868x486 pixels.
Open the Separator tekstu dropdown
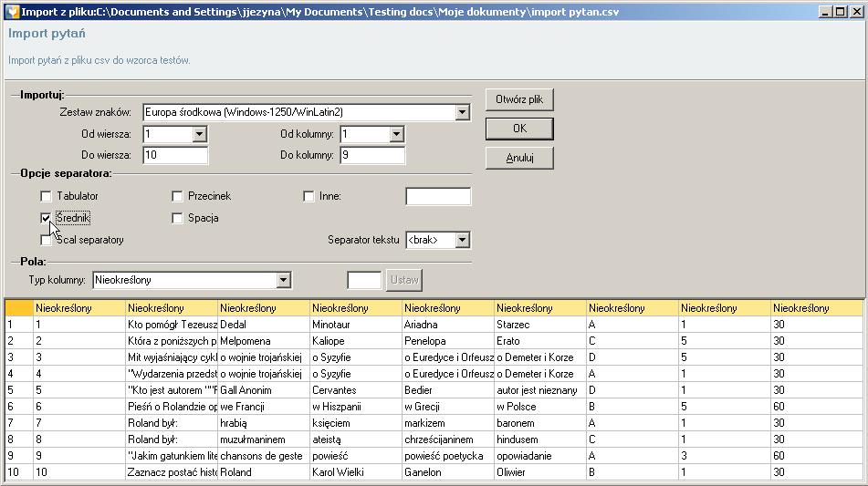[462, 240]
